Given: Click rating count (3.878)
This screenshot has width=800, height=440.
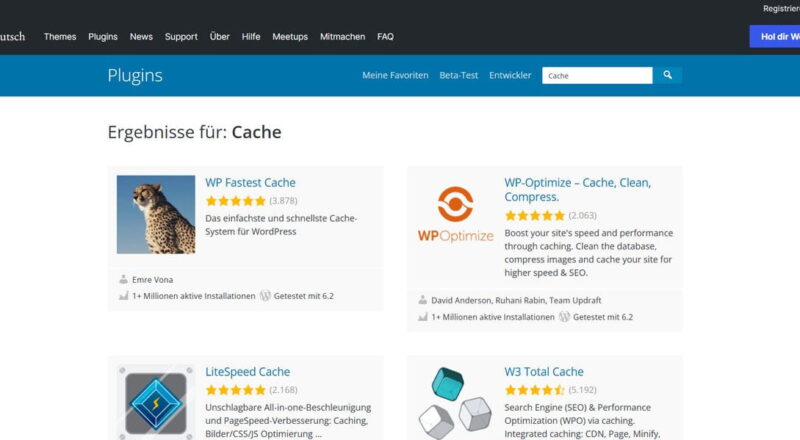Looking at the screenshot, I should click(x=283, y=201).
